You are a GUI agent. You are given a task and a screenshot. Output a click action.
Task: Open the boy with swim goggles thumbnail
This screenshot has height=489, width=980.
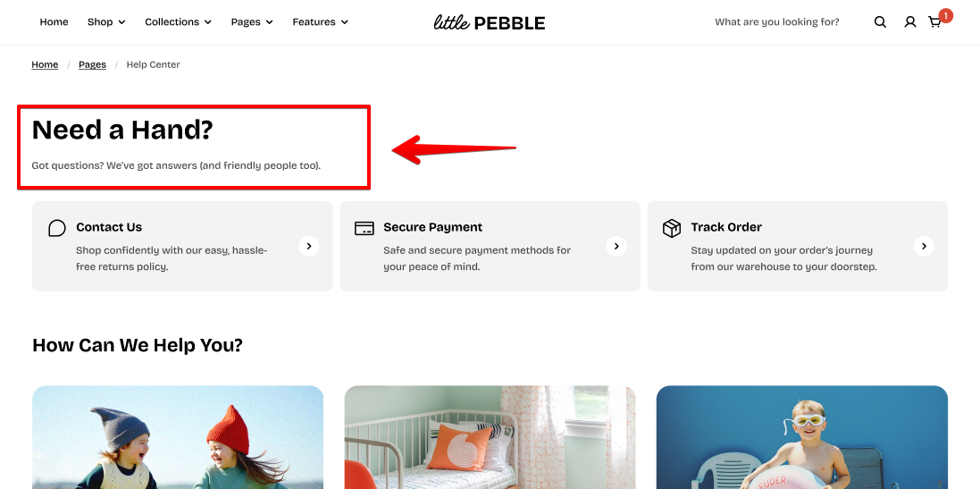801,437
